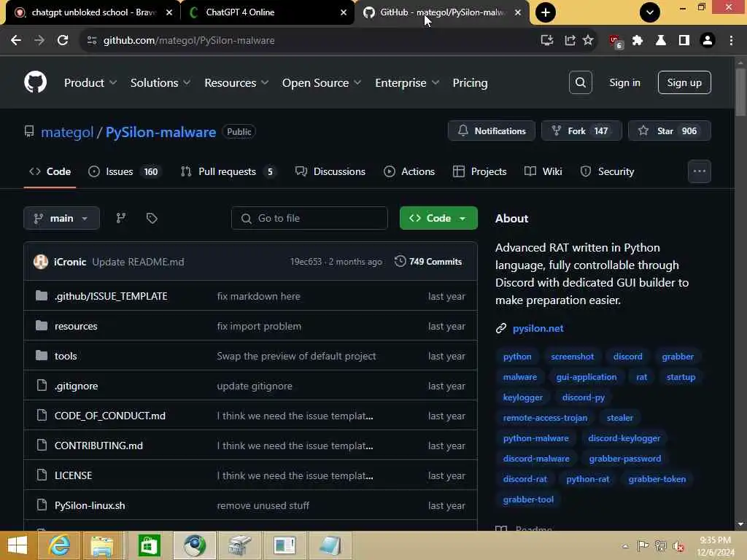
Task: Click the muted speaker tray icon
Action: [678, 545]
